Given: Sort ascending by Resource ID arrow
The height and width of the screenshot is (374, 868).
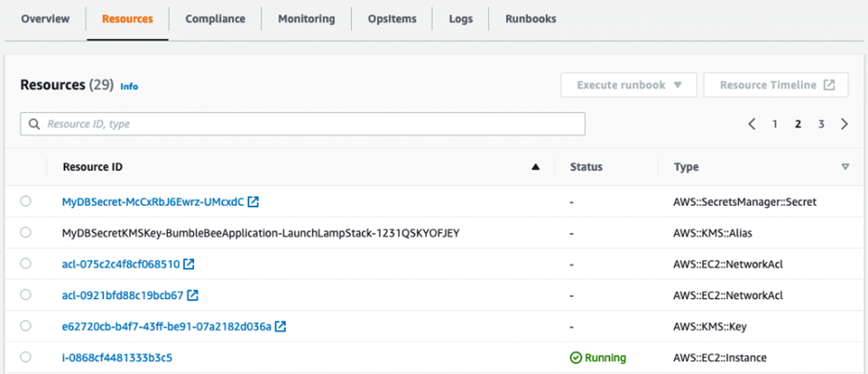Looking at the screenshot, I should coord(535,168).
